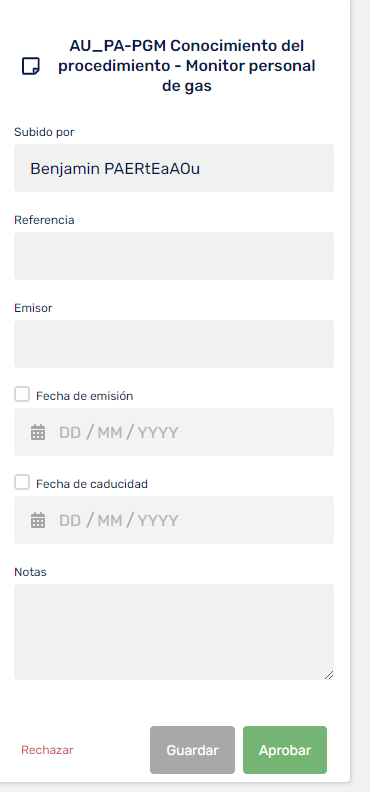Select the DD segment of expiry date
The image size is (370, 792).
point(70,521)
